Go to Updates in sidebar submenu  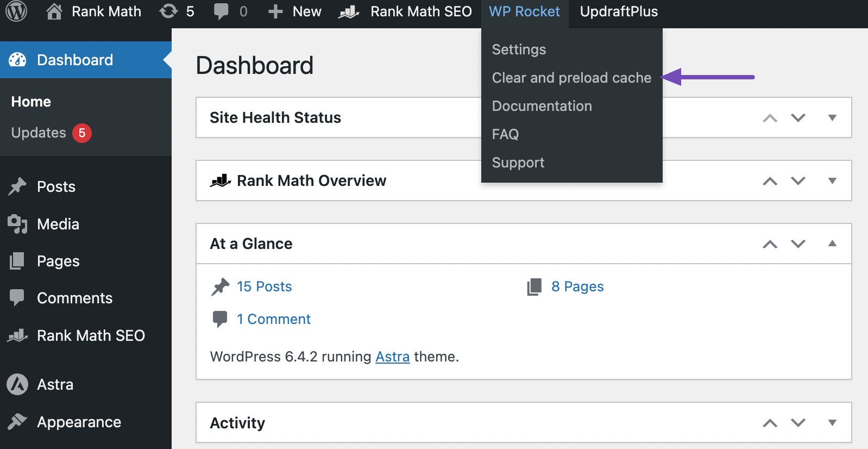pos(39,133)
